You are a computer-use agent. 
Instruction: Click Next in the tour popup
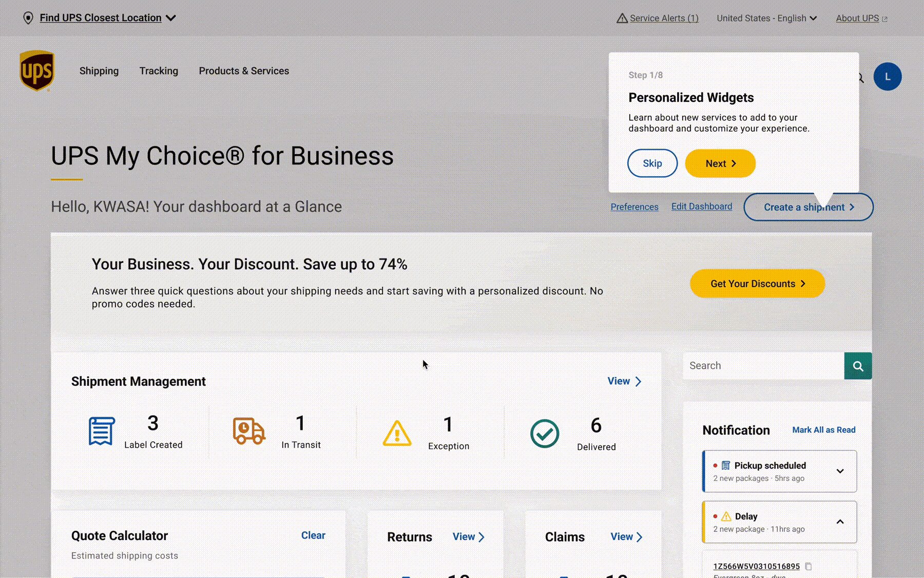720,163
